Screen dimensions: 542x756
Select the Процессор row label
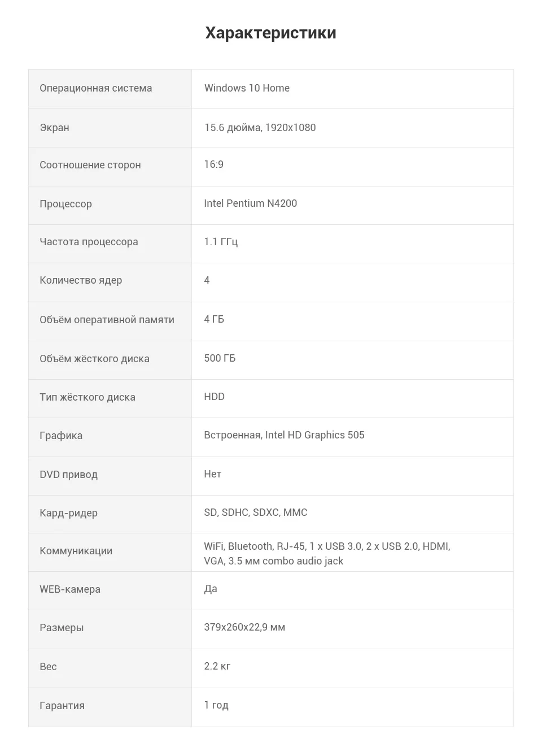65,204
